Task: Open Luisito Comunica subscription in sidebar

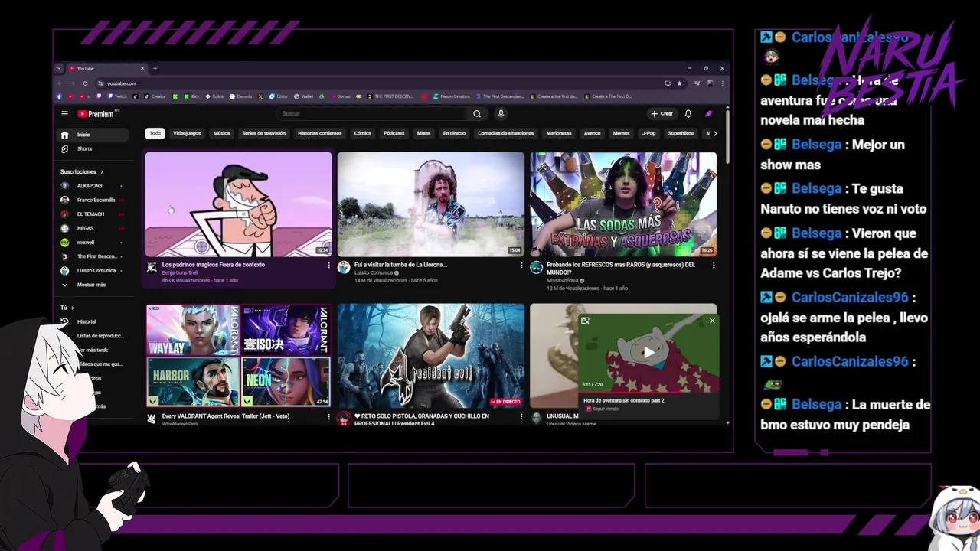Action: click(x=93, y=271)
